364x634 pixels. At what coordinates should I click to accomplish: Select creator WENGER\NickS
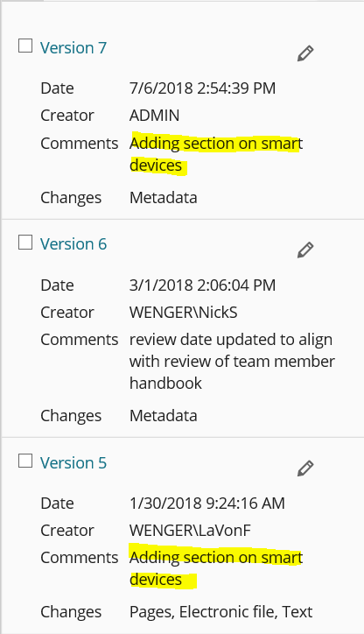(184, 312)
